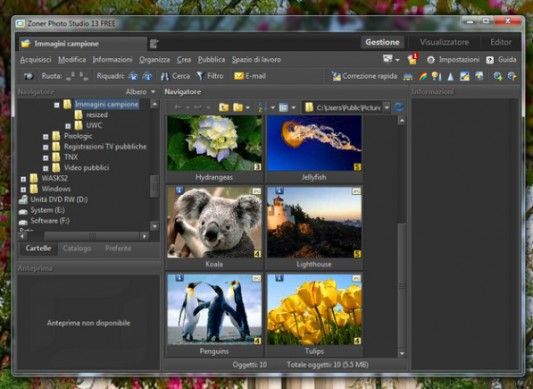Rotate the image left using the Ruota icon
533x389 pixels.
[x=71, y=77]
